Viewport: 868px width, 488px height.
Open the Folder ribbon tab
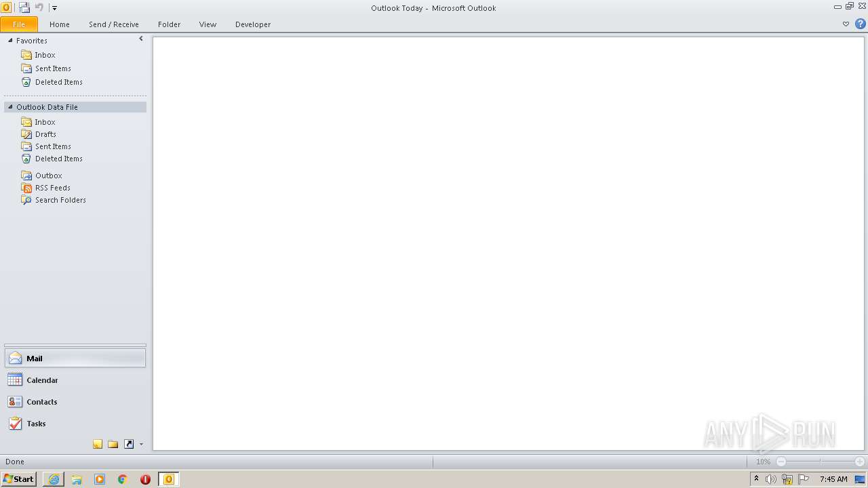(170, 24)
